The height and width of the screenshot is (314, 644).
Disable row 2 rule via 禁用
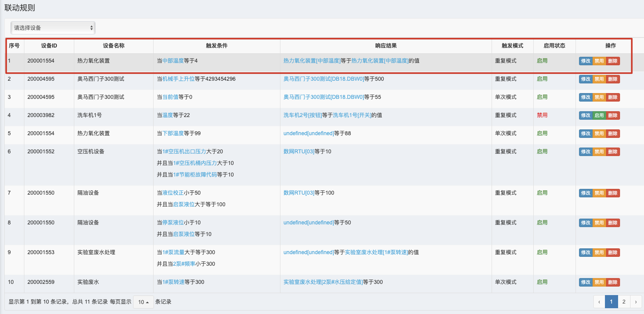point(599,79)
